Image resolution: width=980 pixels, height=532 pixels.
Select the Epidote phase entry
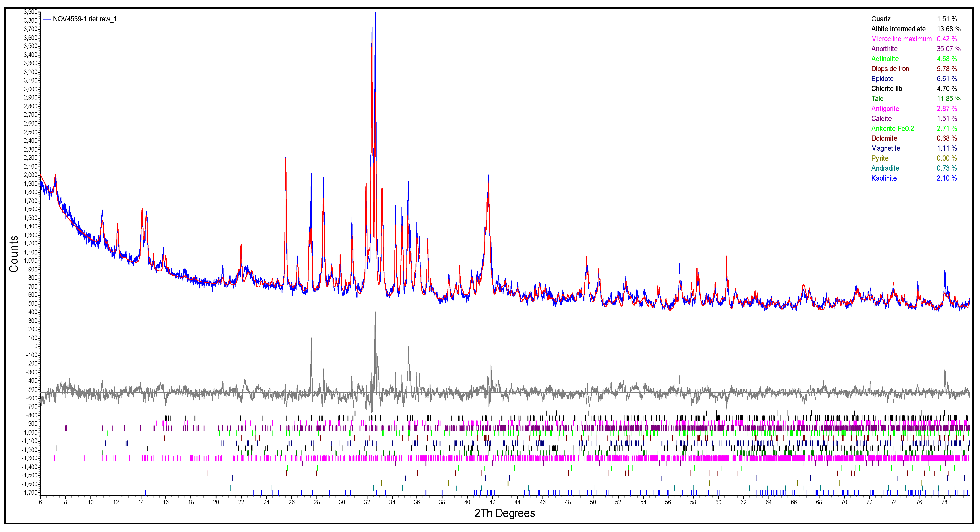(883, 79)
